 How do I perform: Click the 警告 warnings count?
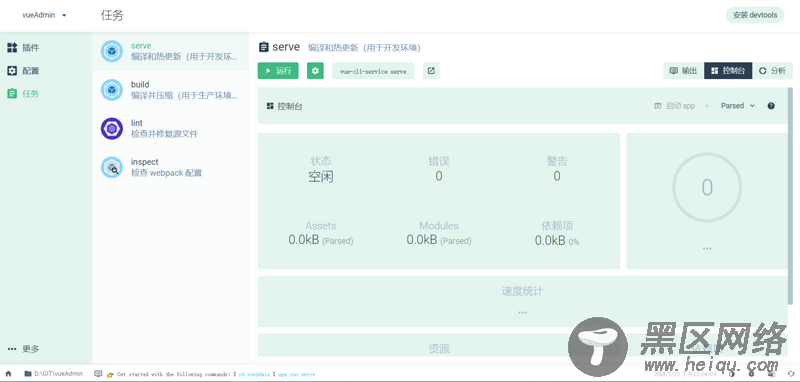click(x=557, y=176)
